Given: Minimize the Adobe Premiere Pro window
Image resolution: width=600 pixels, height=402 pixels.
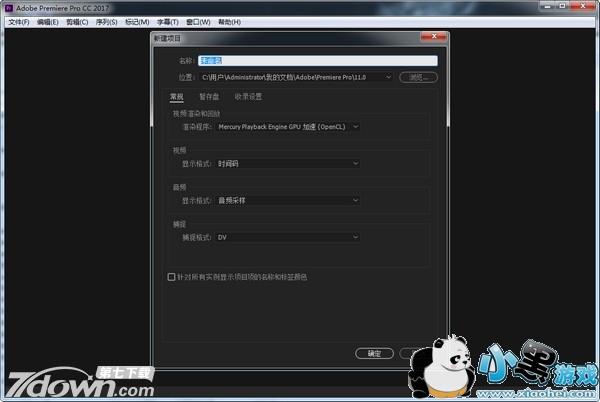Looking at the screenshot, I should (x=548, y=6).
